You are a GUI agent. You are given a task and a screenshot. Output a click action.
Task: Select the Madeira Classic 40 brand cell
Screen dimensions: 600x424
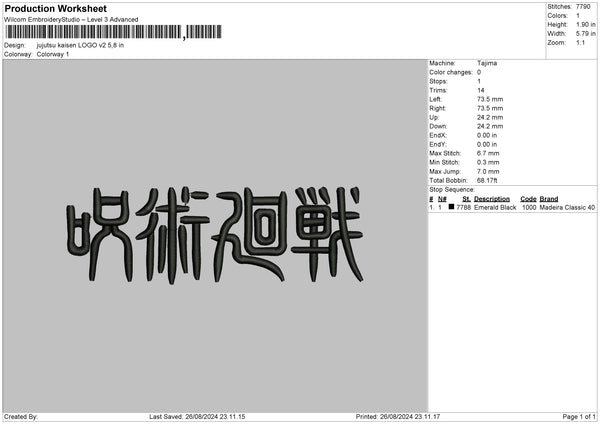pyautogui.click(x=567, y=207)
